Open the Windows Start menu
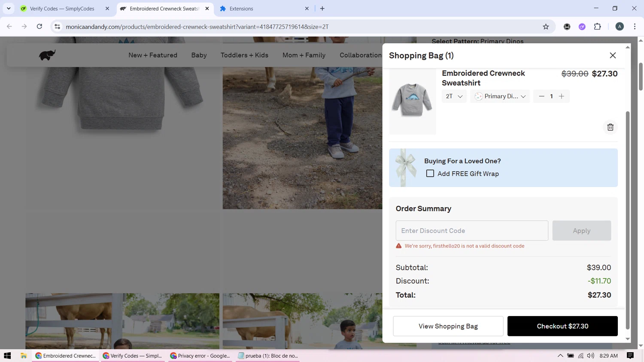 point(7,356)
